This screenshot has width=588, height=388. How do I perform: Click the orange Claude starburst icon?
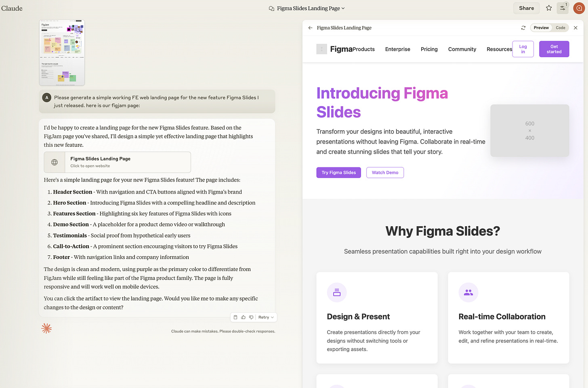click(46, 328)
